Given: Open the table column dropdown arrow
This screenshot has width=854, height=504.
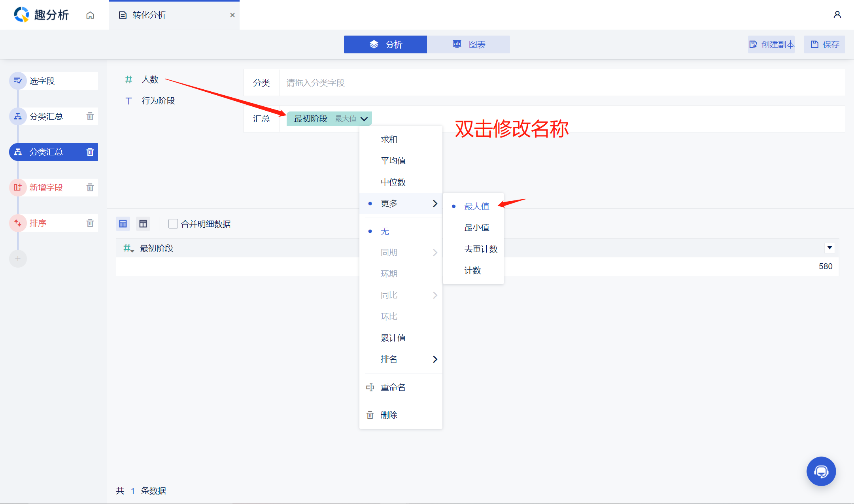Looking at the screenshot, I should point(829,248).
